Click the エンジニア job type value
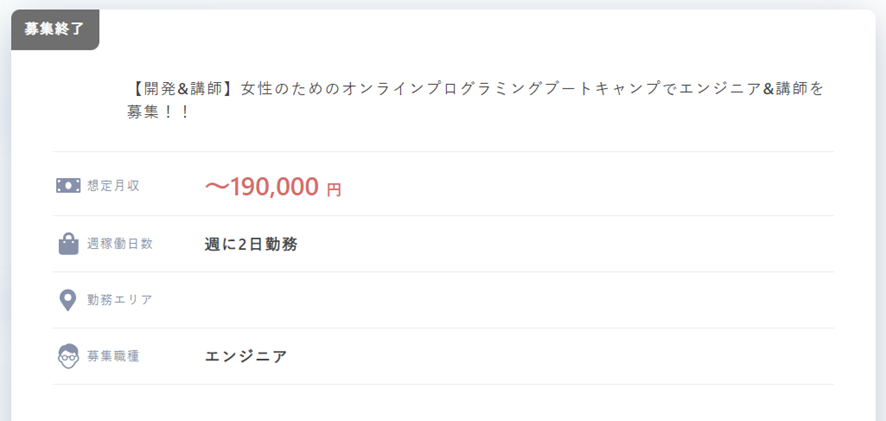Image resolution: width=886 pixels, height=421 pixels. (246, 357)
